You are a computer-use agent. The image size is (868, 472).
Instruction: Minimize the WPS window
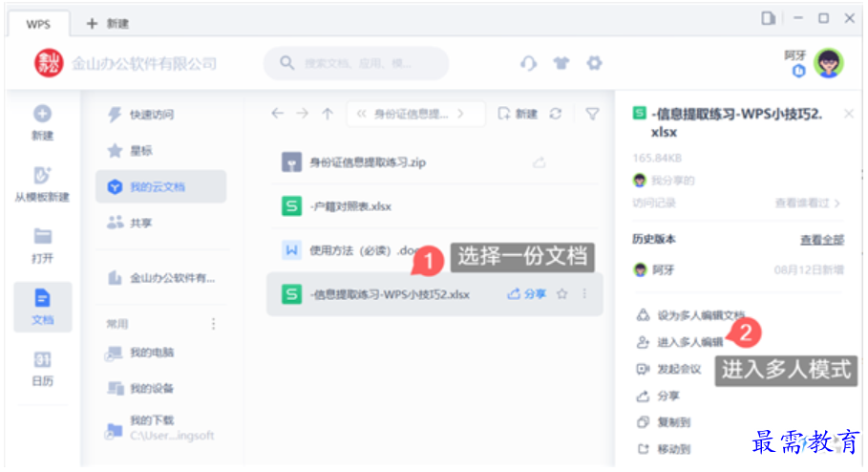tap(797, 18)
